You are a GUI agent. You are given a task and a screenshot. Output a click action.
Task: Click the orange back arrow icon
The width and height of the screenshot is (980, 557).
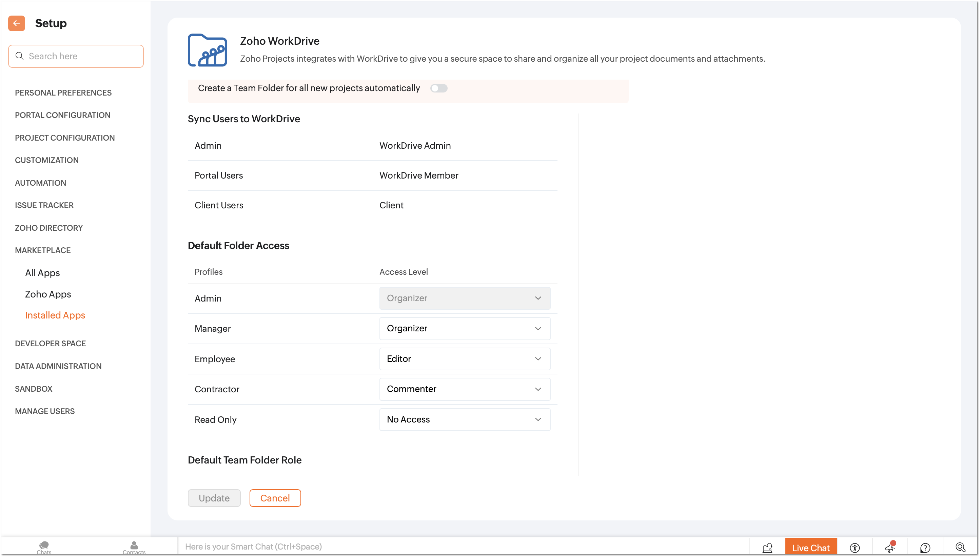point(17,23)
